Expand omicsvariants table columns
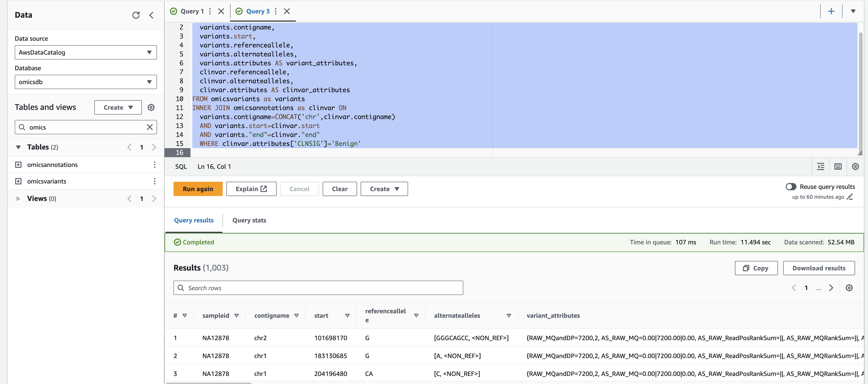The height and width of the screenshot is (384, 868). tap(18, 181)
